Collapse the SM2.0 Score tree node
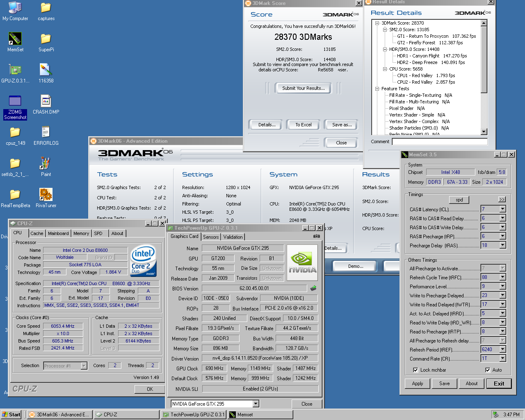This screenshot has width=525, height=420. pyautogui.click(x=385, y=30)
